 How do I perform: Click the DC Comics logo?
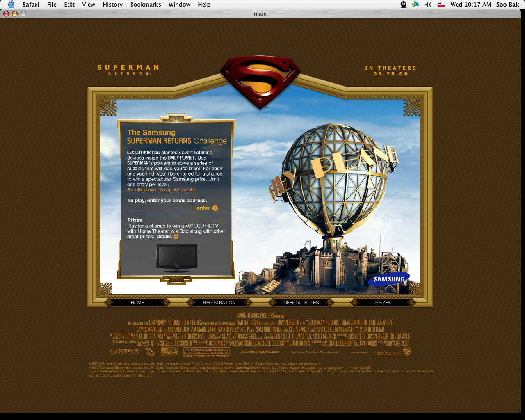[x=150, y=352]
